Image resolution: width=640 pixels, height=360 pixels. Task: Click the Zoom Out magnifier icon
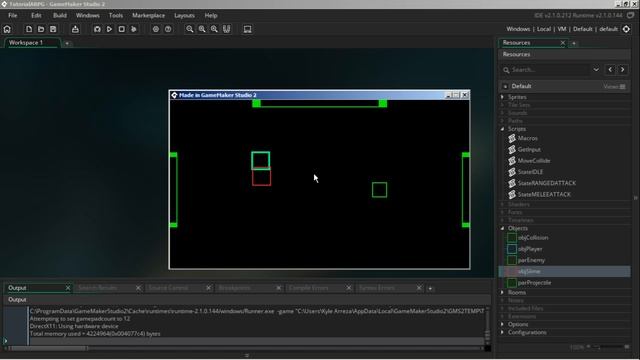click(x=190, y=29)
